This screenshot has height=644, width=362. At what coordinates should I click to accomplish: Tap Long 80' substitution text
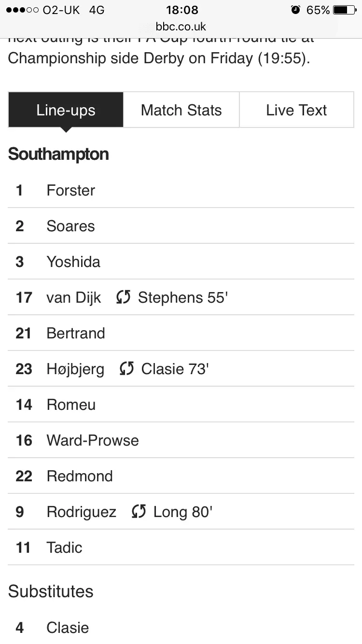pos(183,512)
